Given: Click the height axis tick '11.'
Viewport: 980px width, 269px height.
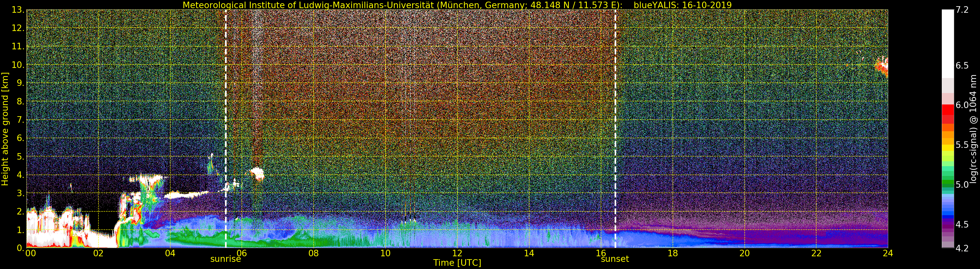Looking at the screenshot, I should 18,46.
